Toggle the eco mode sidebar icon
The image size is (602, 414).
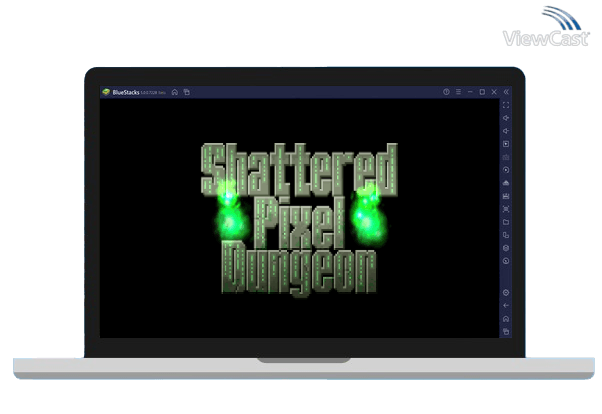[506, 261]
